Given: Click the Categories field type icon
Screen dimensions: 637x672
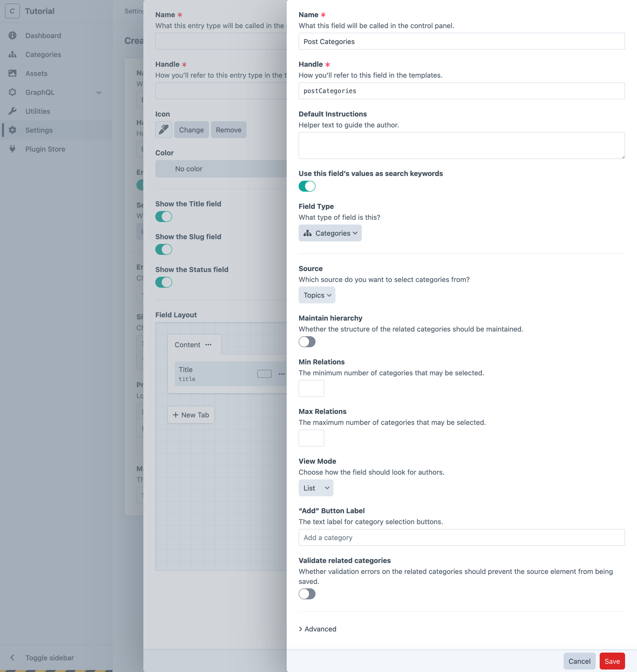Looking at the screenshot, I should (308, 233).
